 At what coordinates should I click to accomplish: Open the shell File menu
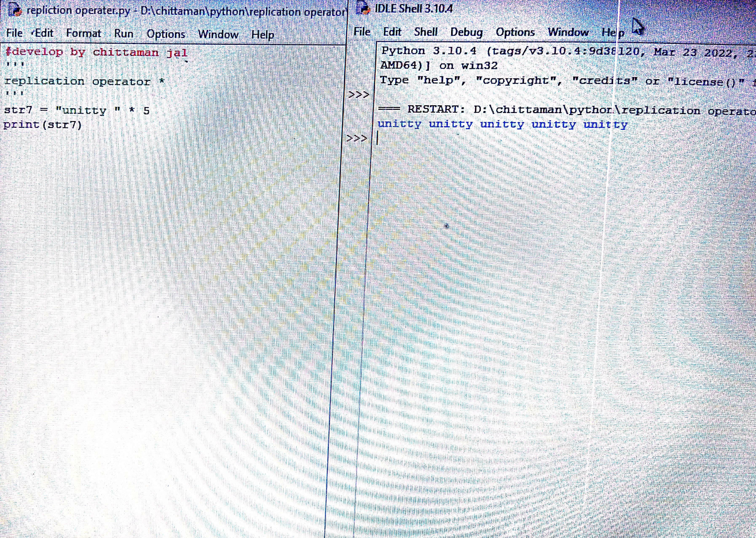point(362,32)
